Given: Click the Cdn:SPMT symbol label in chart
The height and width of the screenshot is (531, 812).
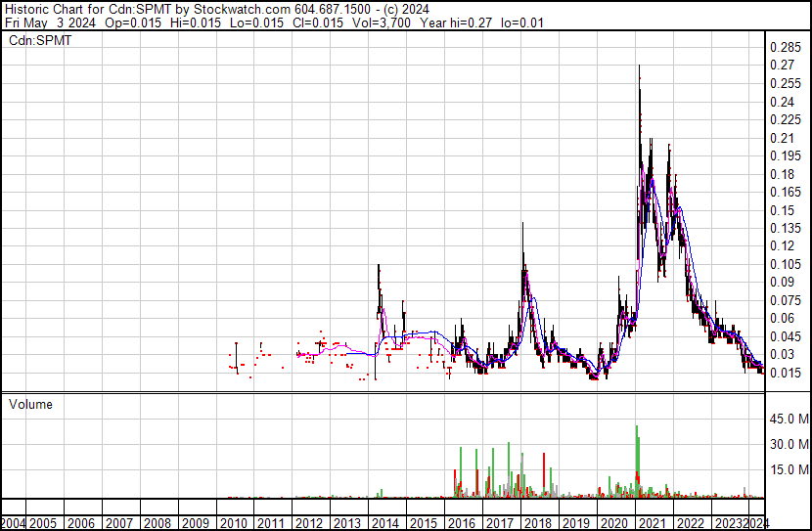Looking at the screenshot, I should 40,40.
